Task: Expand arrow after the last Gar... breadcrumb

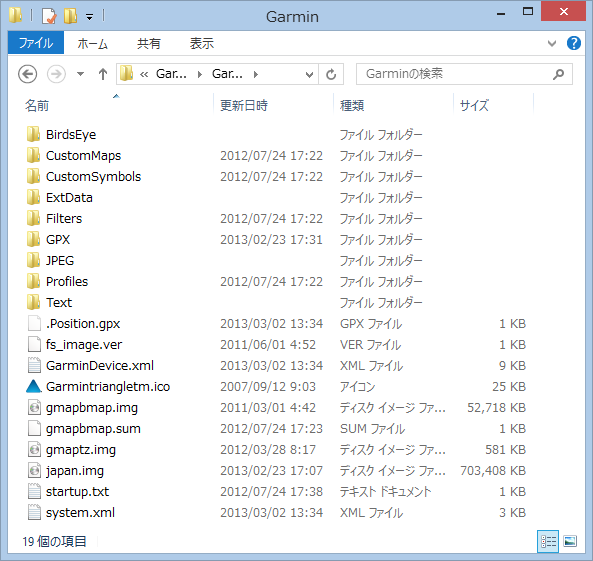Action: tap(256, 74)
